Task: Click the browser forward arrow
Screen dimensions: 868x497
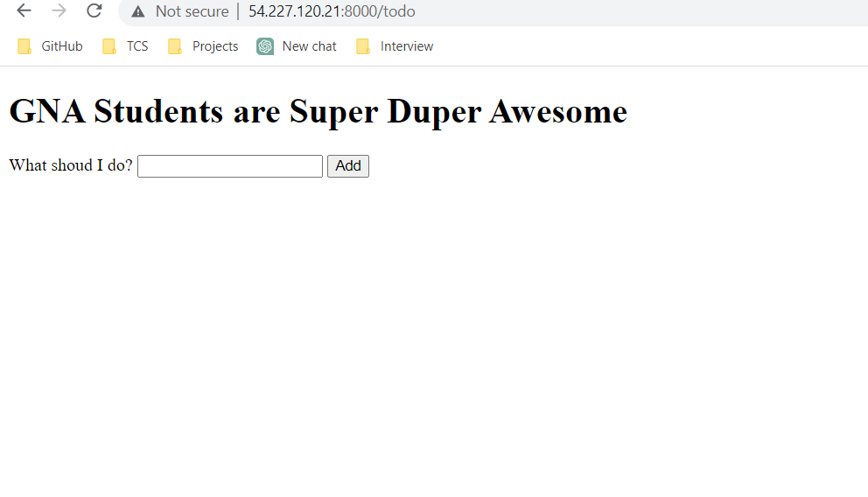Action: coord(59,10)
